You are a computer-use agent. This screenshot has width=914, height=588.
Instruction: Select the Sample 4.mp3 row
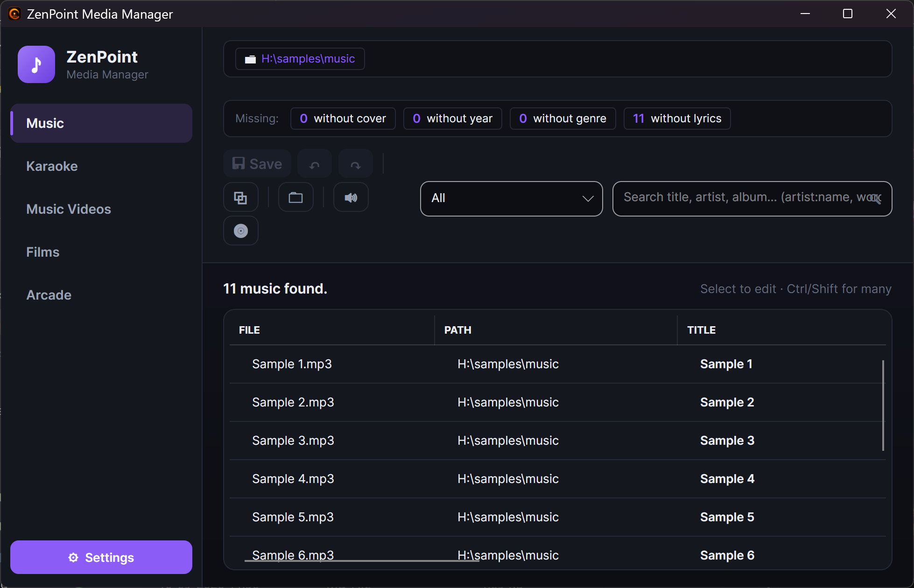pos(558,479)
